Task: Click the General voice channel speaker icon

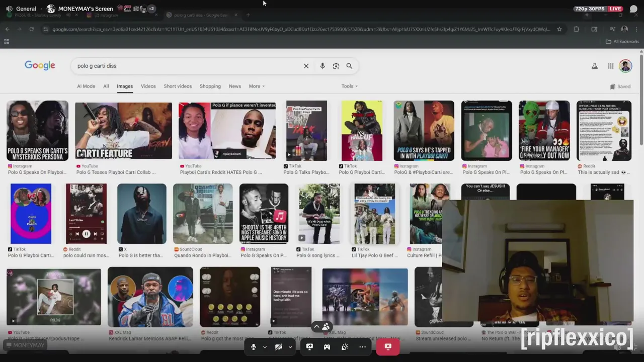Action: point(9,9)
